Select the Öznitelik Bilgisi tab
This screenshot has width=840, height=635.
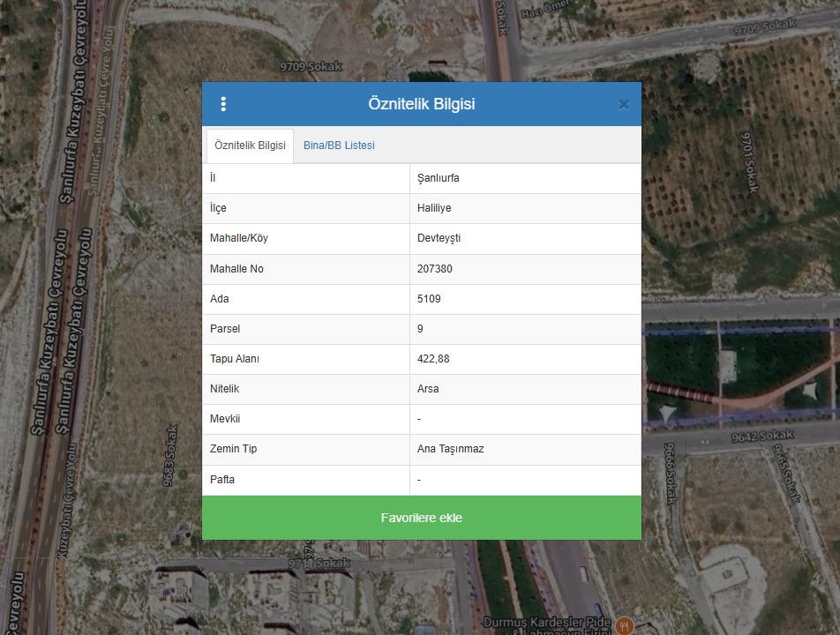[250, 146]
